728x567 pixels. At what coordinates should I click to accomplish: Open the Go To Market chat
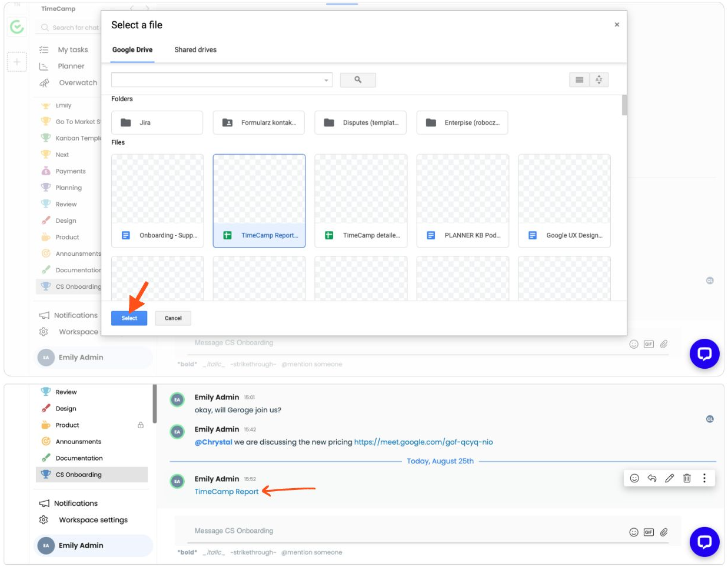click(x=78, y=122)
